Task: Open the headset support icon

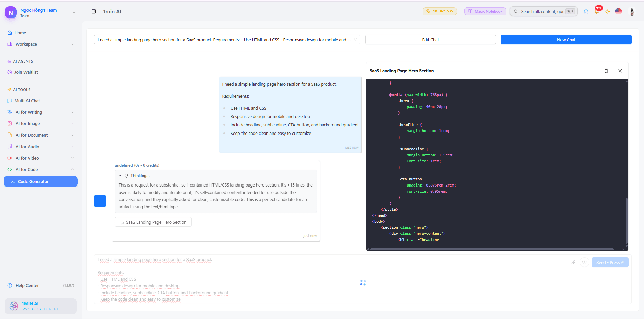Action: 586,11
